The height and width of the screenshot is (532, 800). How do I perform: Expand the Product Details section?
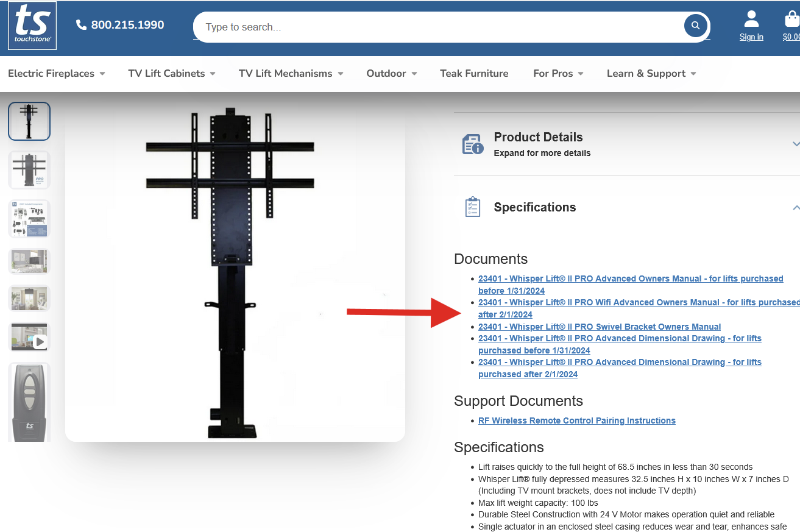628,144
